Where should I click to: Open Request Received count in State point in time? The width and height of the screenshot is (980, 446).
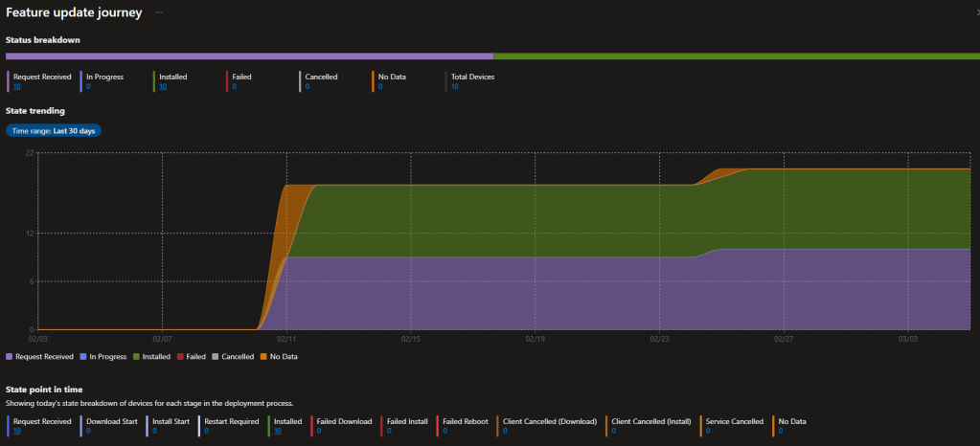tap(16, 431)
